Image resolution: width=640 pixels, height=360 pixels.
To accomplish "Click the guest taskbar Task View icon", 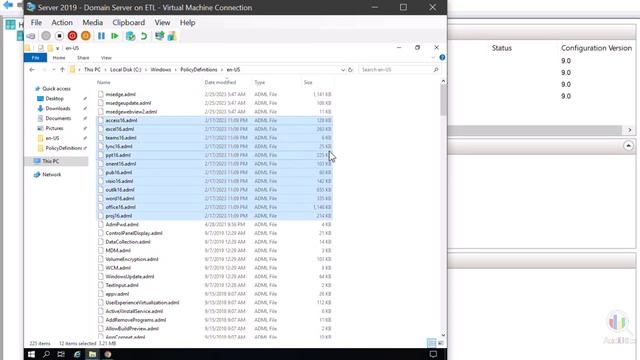I will pyautogui.click(x=61, y=354).
